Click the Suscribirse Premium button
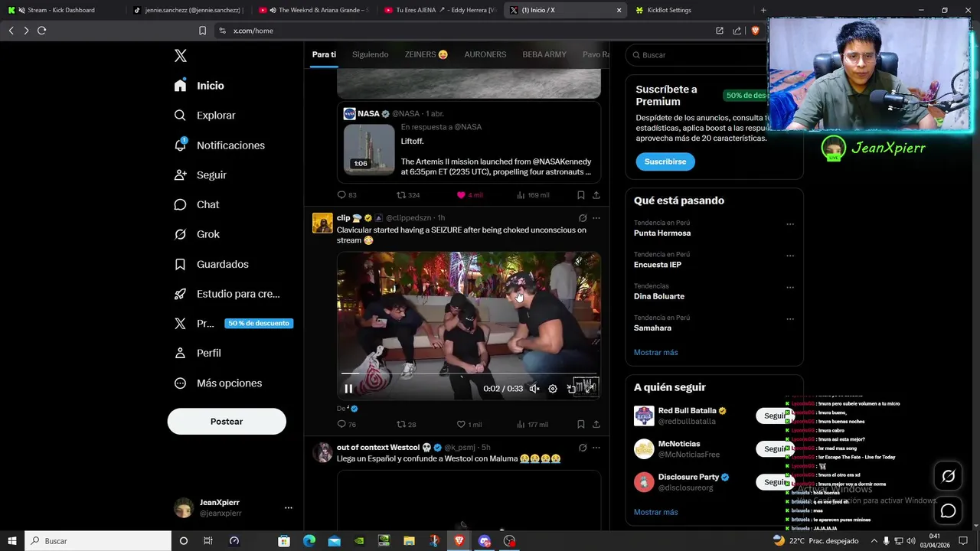This screenshot has width=980, height=551. [x=665, y=161]
